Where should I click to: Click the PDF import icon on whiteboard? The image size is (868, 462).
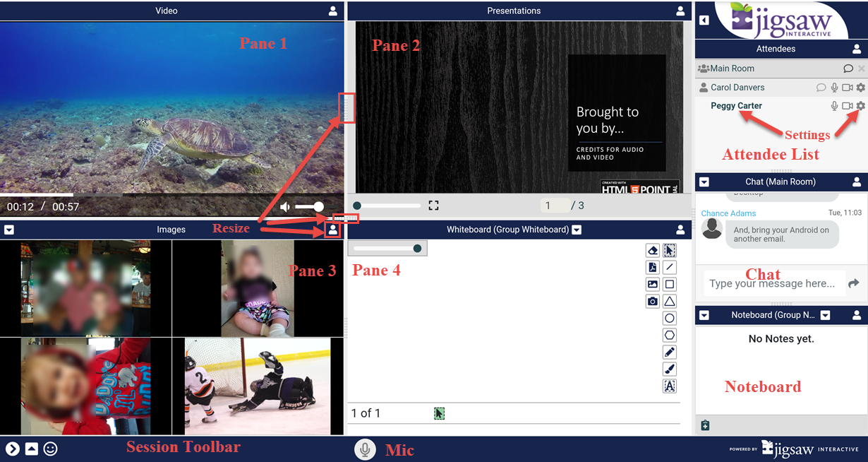coord(653,268)
